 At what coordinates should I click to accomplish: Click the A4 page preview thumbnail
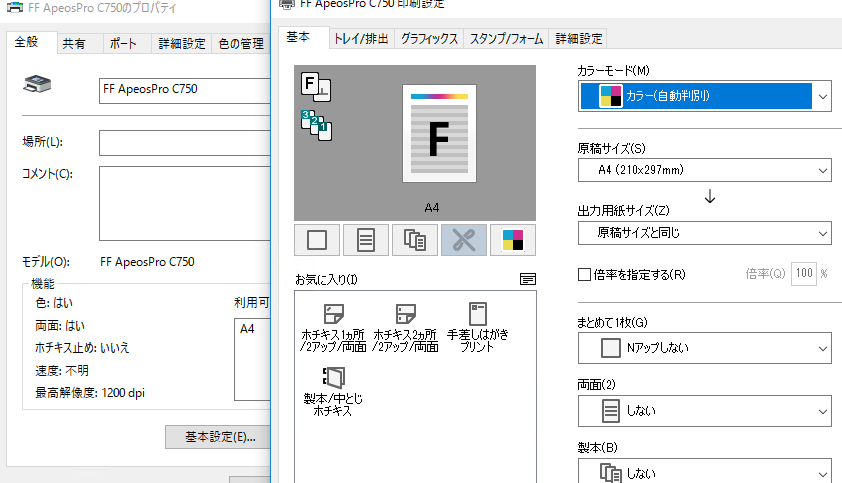(x=439, y=134)
